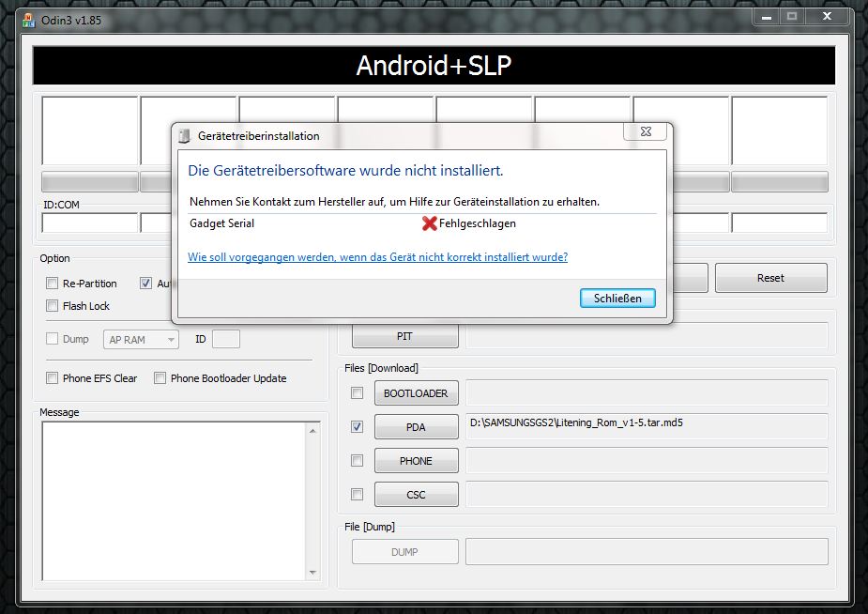Image resolution: width=868 pixels, height=614 pixels.
Task: Check Phone Bootloader Update option
Action: pyautogui.click(x=160, y=378)
